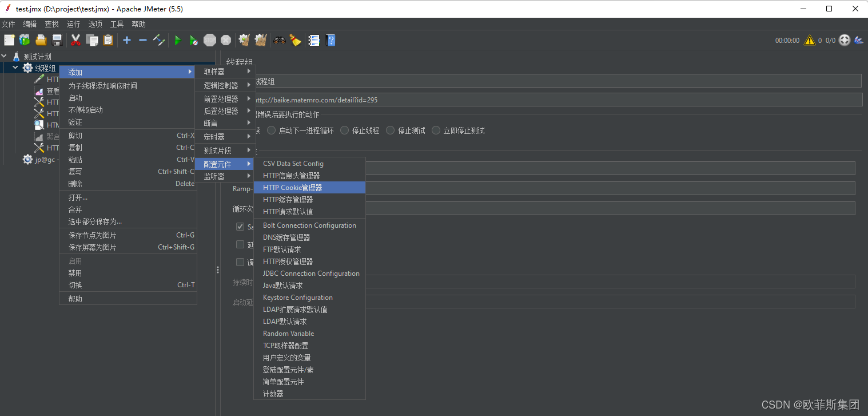
Task: Click the remote engine icon at the far right of the toolbar
Action: (x=859, y=40)
